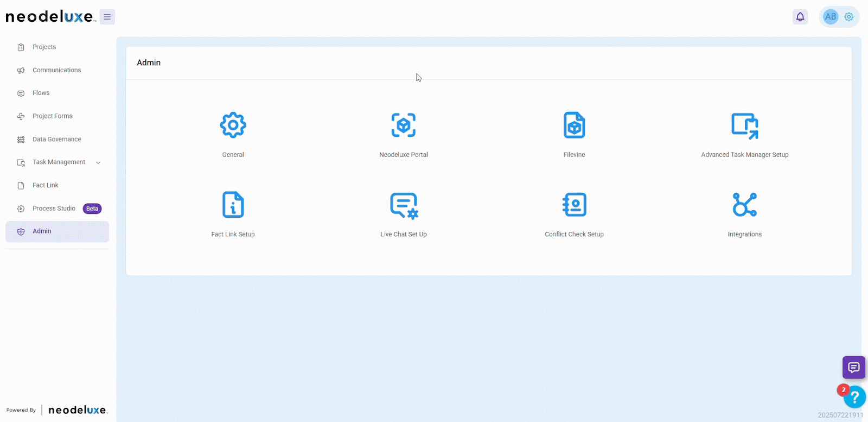Click the neodeluxe logo at top left

pos(50,17)
